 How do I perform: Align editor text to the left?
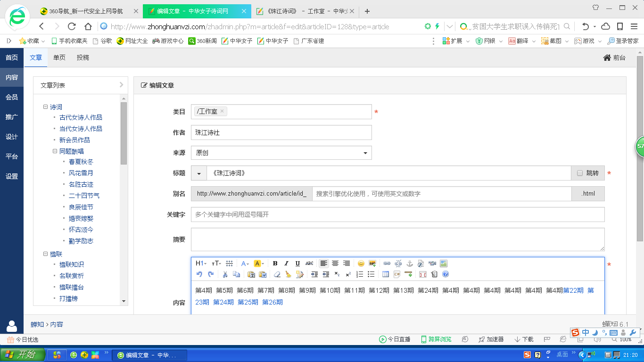324,263
